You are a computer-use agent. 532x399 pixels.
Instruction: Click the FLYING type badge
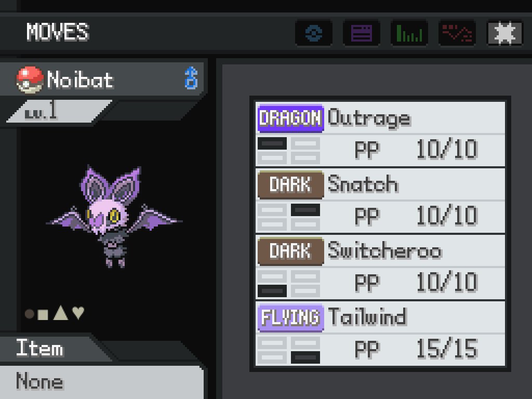coord(291,317)
